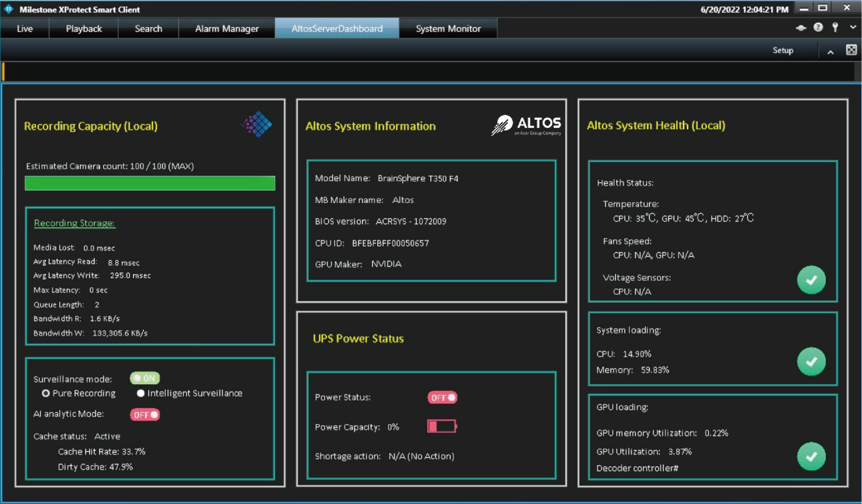
Task: Click the GPU loading green checkmark icon
Action: pos(811,456)
